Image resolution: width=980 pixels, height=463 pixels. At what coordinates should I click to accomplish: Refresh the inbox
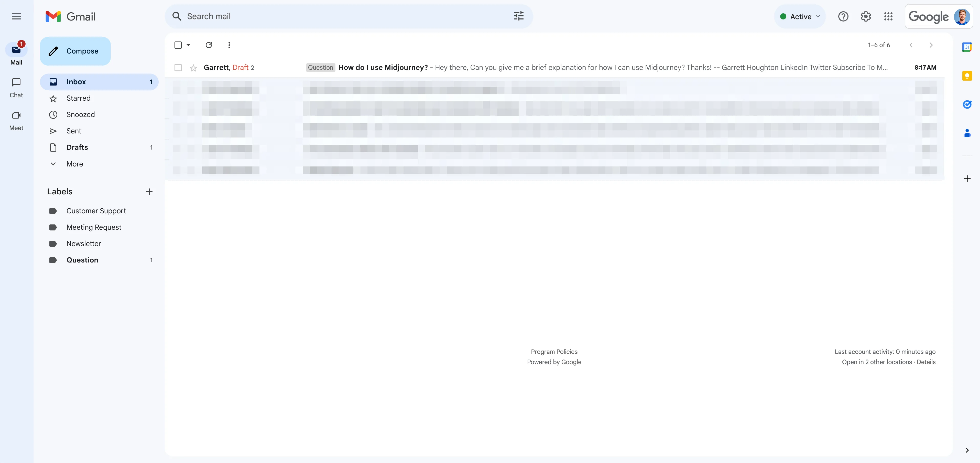pos(209,45)
